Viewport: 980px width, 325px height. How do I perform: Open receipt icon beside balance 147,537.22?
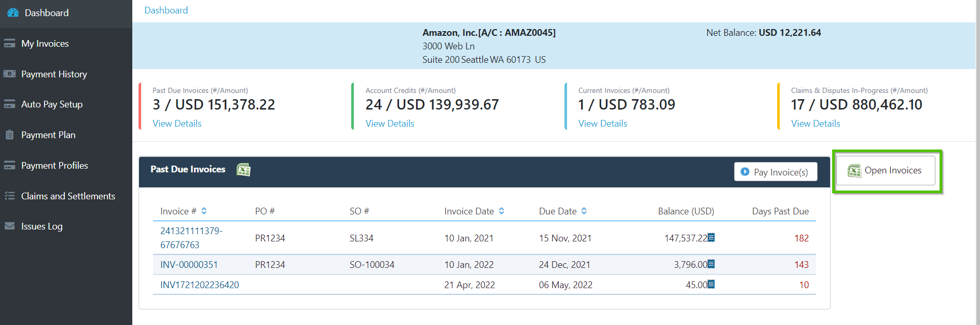[711, 237]
